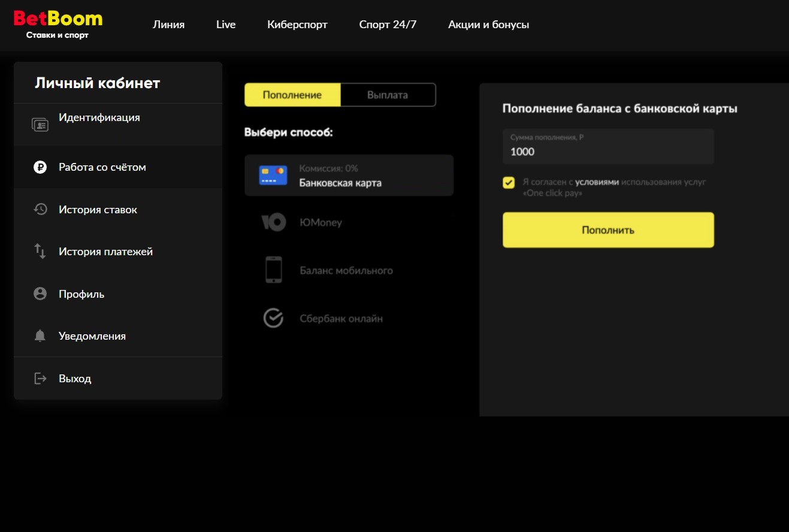This screenshot has width=789, height=532.
Task: Click the ruble coin icon in sidebar
Action: (x=40, y=167)
